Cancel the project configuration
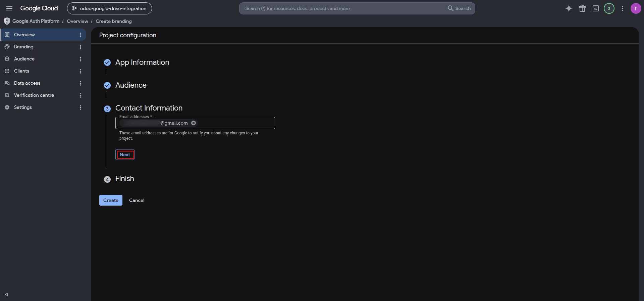This screenshot has width=644, height=301. click(137, 200)
